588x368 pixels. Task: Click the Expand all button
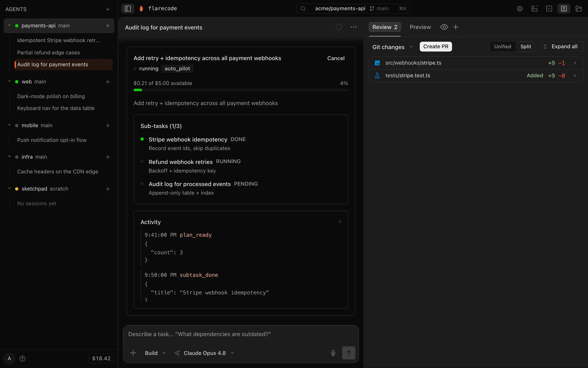pos(561,46)
